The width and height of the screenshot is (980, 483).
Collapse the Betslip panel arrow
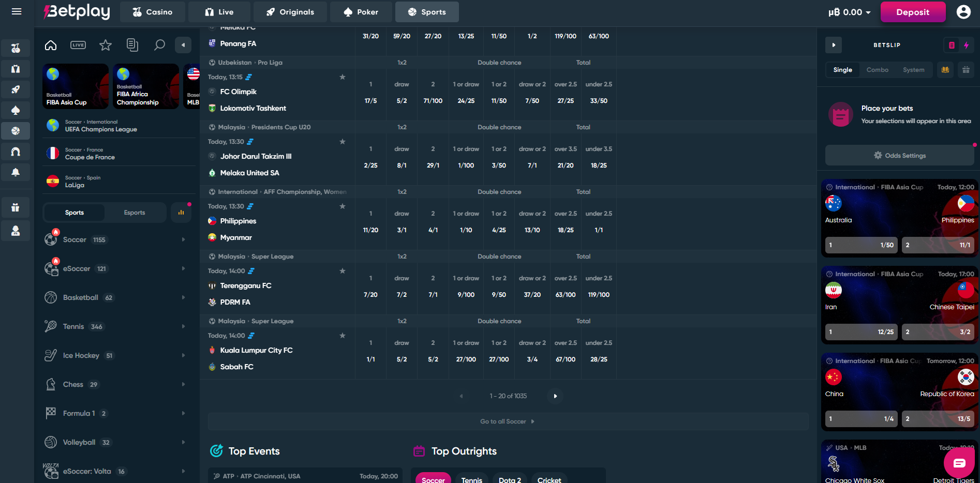click(x=834, y=45)
